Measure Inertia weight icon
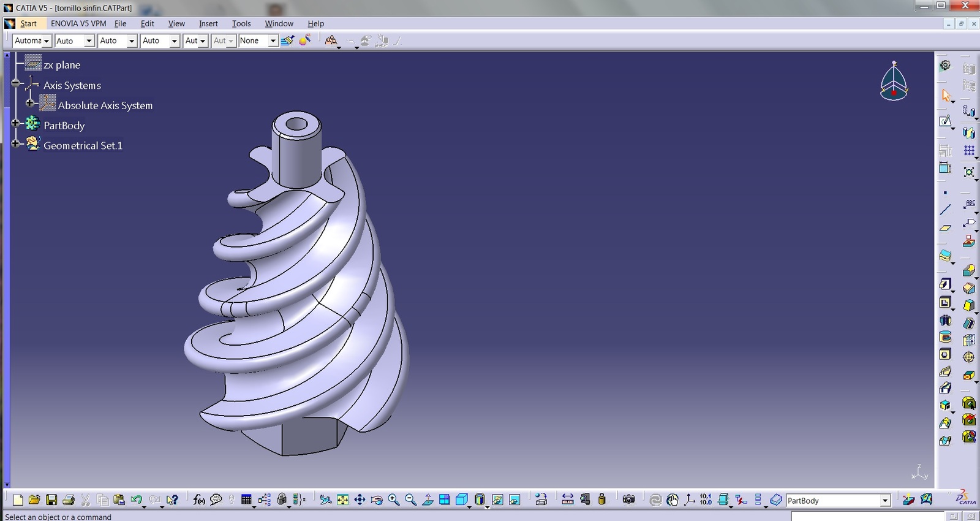 coord(602,500)
